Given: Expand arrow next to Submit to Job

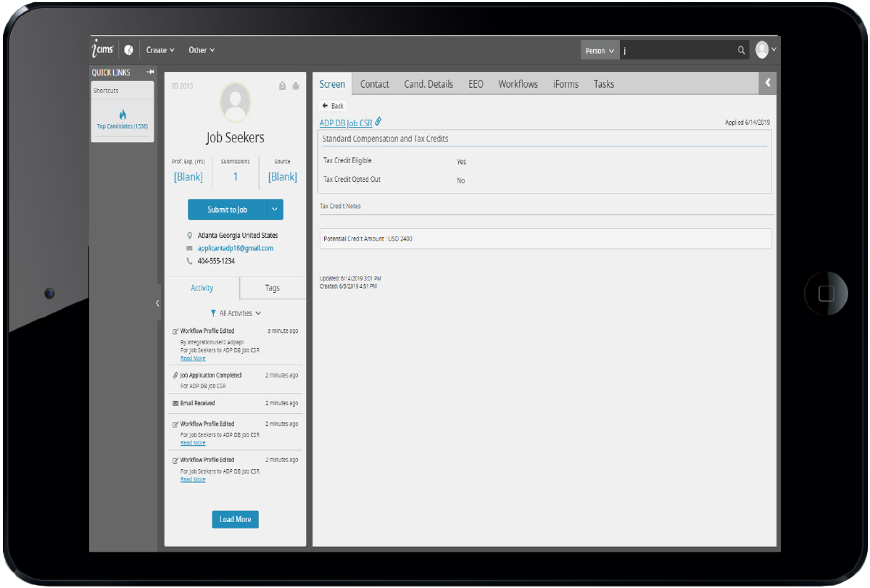Looking at the screenshot, I should (275, 210).
